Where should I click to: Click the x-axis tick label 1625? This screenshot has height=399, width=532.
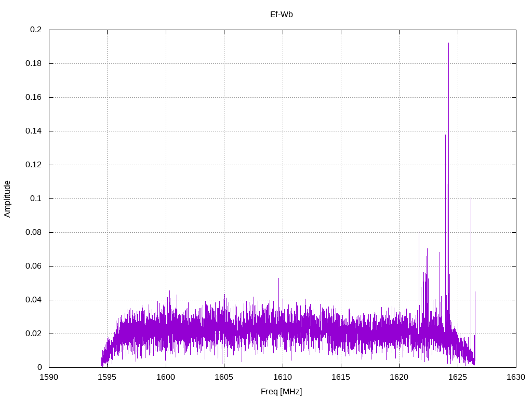(458, 377)
